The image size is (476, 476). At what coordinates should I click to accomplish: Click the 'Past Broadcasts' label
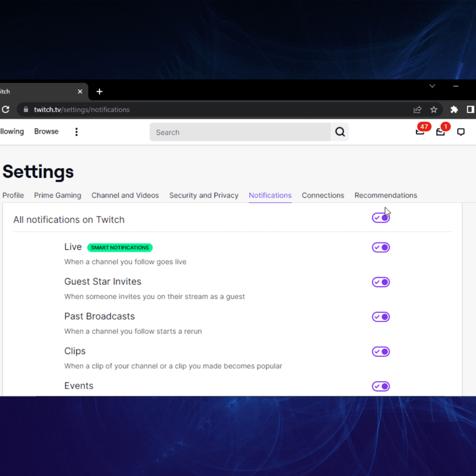[x=100, y=316]
